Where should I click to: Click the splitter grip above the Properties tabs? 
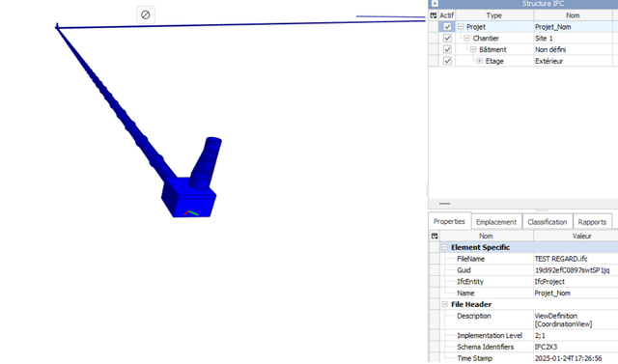coord(542,210)
